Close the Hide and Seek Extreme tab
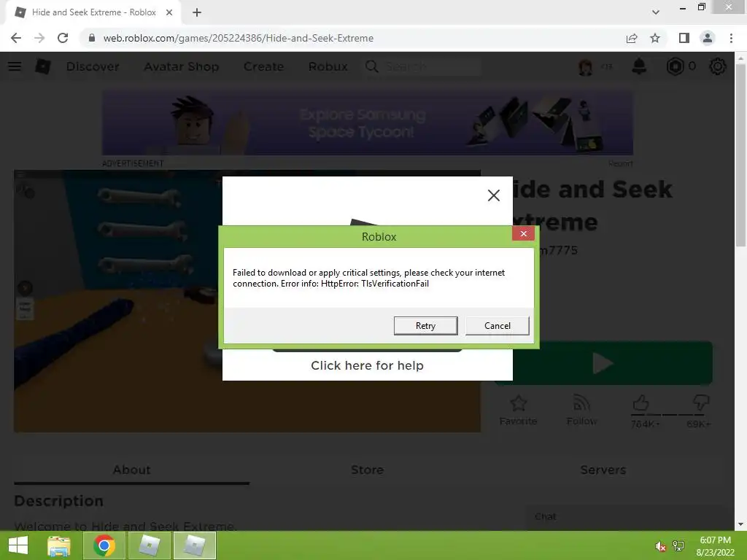This screenshot has height=560, width=747. [169, 12]
